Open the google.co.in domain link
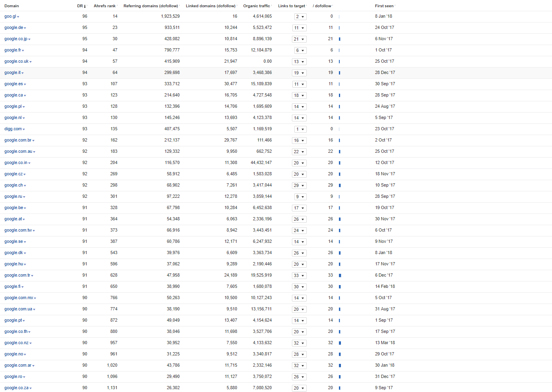 (x=16, y=162)
